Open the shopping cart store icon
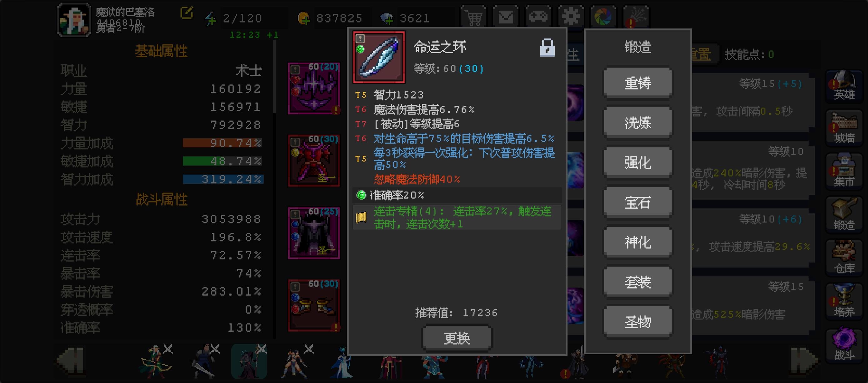The image size is (868, 383). point(473,16)
